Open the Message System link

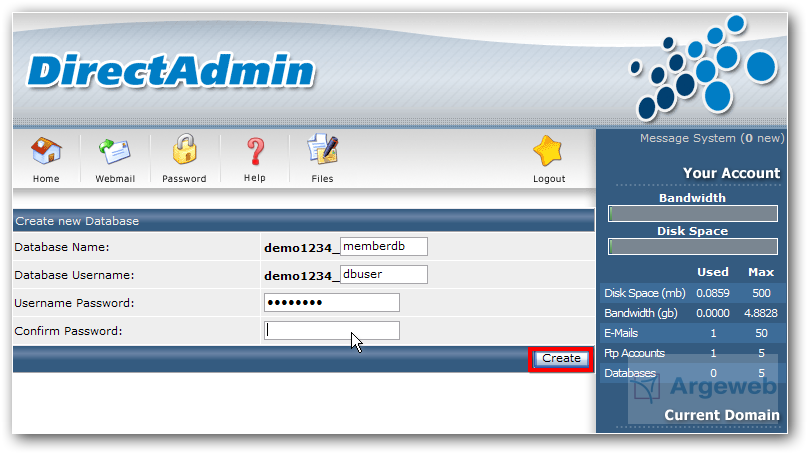[712, 138]
